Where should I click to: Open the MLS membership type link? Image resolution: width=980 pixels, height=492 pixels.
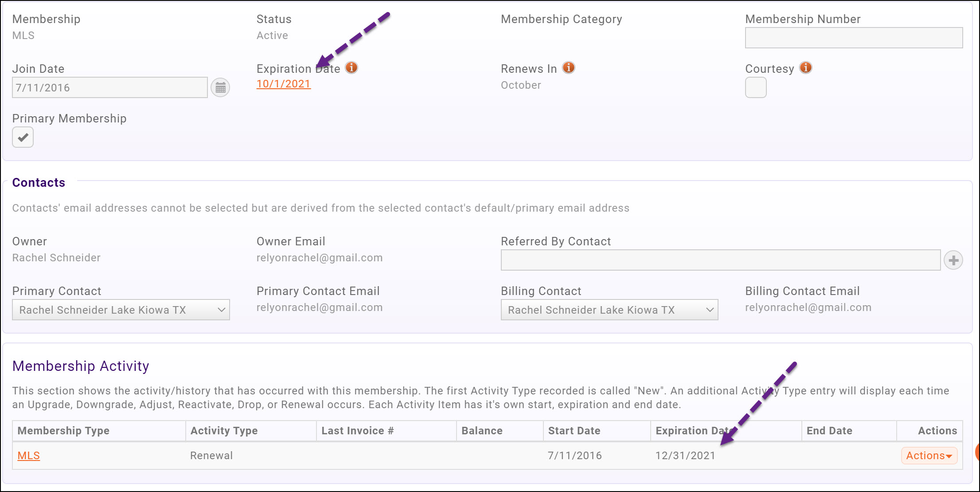(x=29, y=456)
